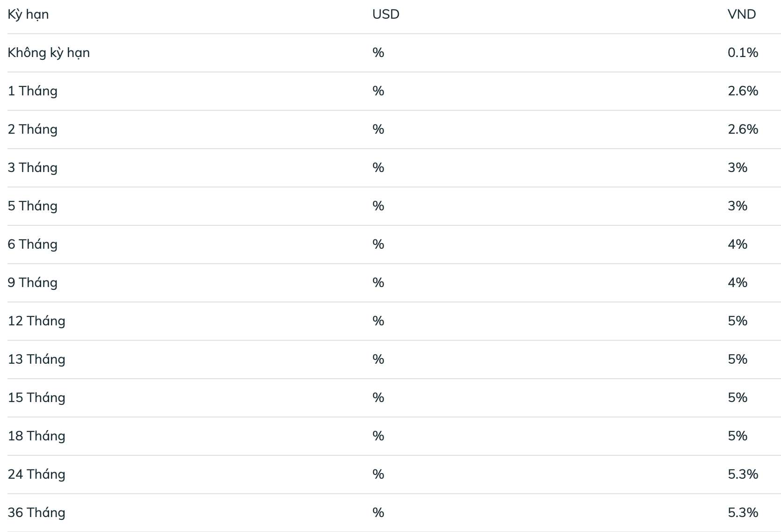Select the 3 Tháng term label
781x532 pixels.
[x=32, y=168]
